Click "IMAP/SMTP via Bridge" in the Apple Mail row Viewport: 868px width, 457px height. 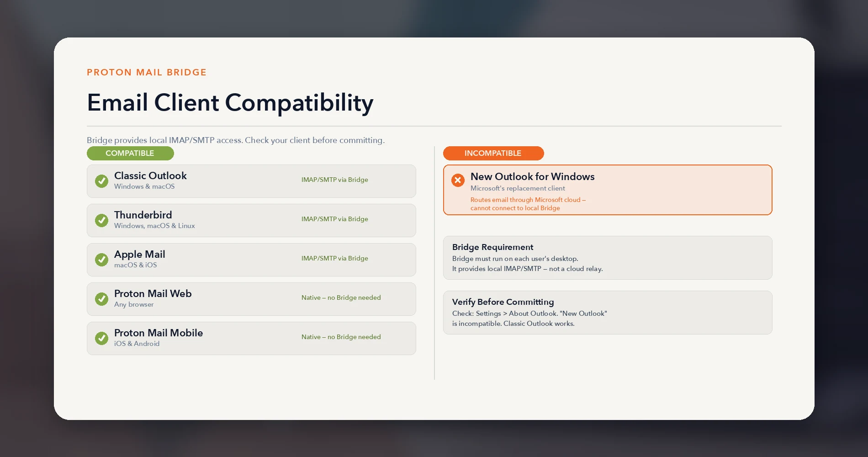334,258
